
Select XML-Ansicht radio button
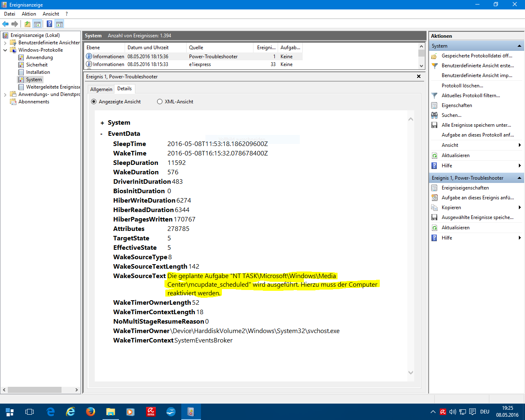coord(160,102)
